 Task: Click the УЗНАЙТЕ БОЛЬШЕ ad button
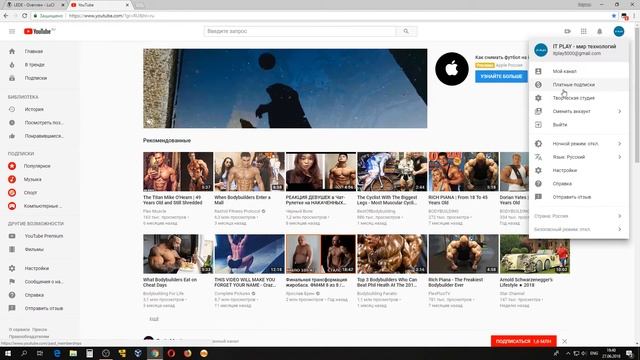501,76
